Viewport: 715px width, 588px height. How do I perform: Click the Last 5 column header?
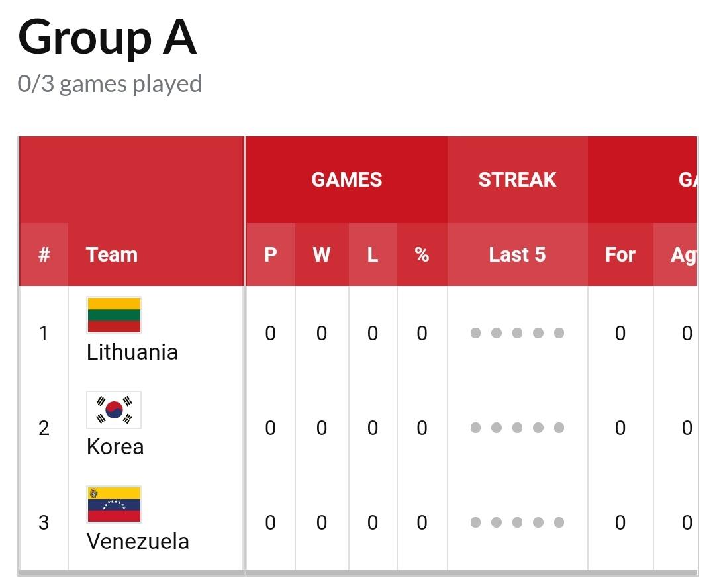[x=518, y=254]
